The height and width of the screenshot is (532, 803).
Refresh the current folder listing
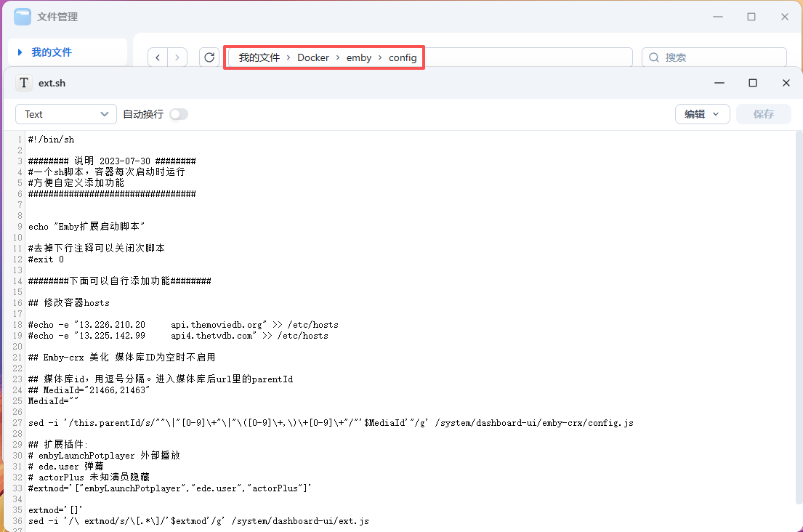coord(209,57)
